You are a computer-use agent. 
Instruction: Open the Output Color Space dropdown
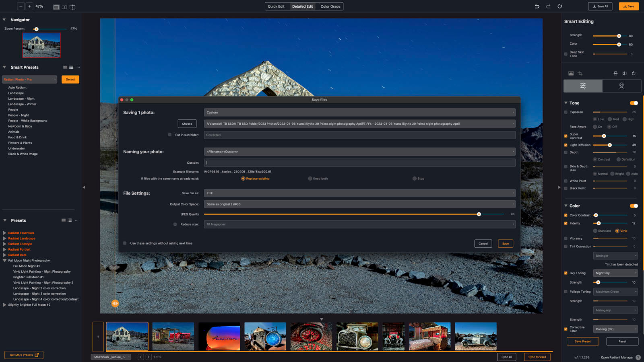coord(359,204)
